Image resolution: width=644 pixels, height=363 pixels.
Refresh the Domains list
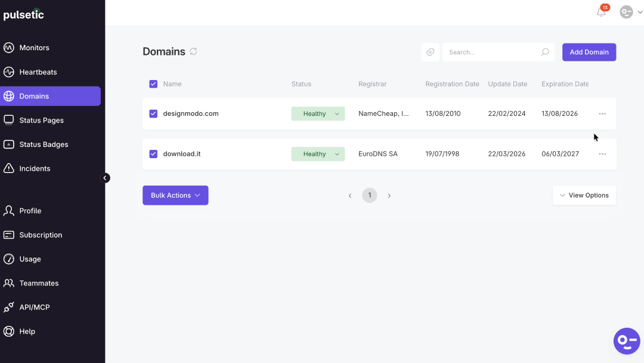(x=193, y=51)
